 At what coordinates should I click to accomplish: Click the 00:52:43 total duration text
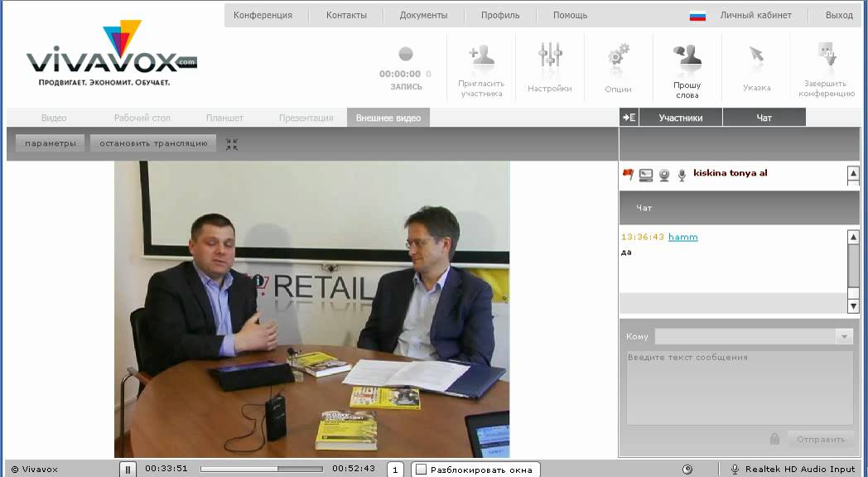[354, 469]
